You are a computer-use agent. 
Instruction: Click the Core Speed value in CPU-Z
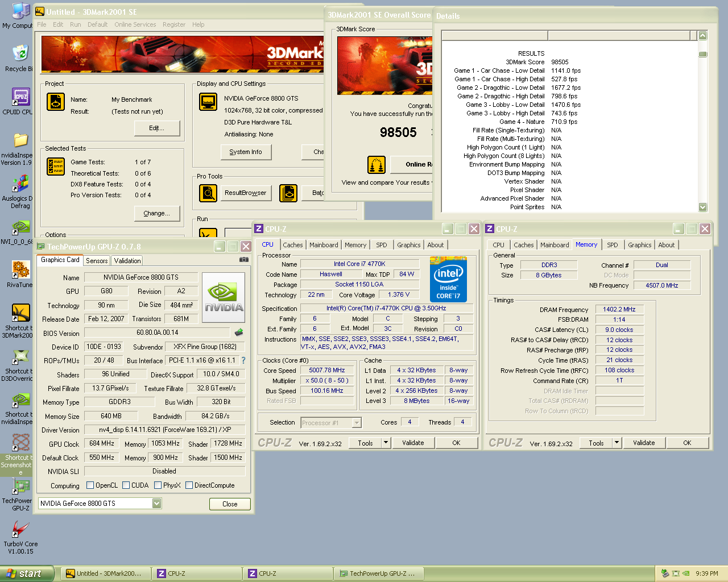[327, 371]
